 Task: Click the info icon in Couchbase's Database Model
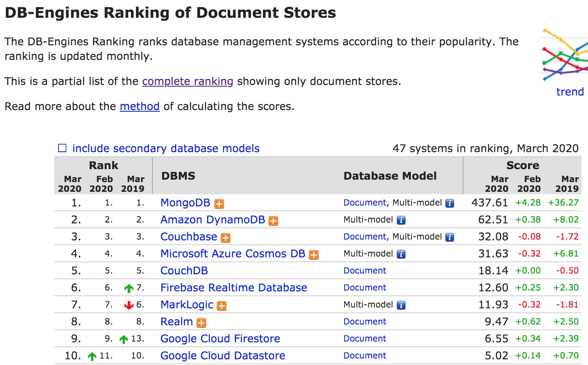pyautogui.click(x=450, y=237)
